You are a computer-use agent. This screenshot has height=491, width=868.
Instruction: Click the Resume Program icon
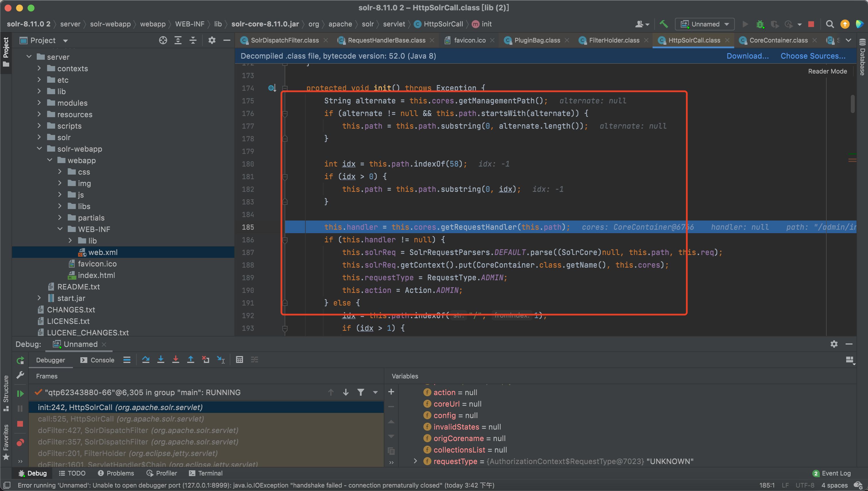(20, 394)
